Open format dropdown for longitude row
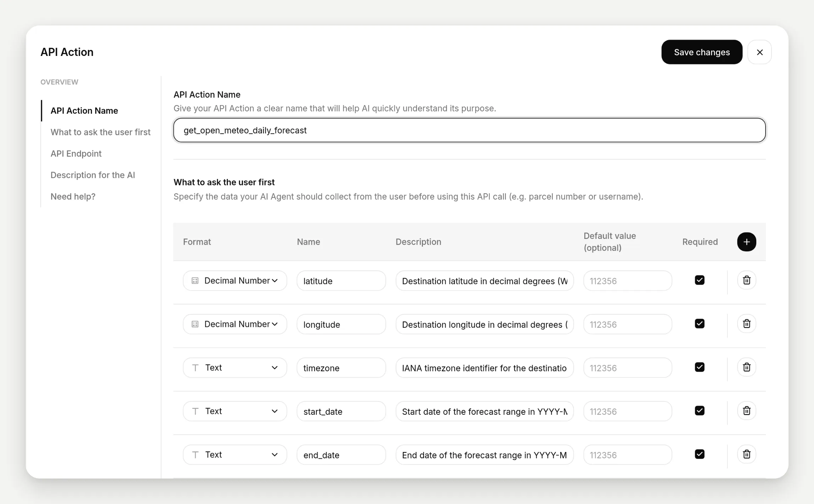Image resolution: width=814 pixels, height=504 pixels. [235, 324]
